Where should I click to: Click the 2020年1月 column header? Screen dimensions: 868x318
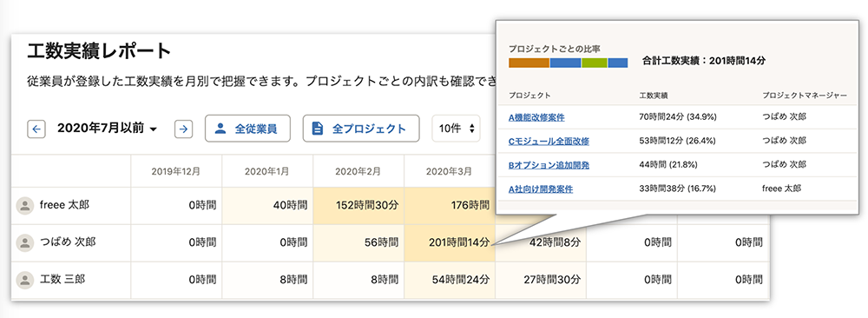(x=266, y=171)
